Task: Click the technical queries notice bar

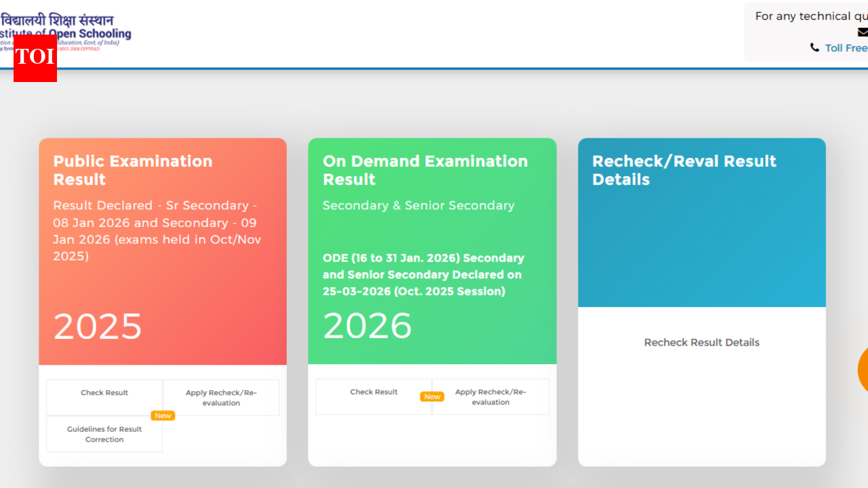Action: 807,16
